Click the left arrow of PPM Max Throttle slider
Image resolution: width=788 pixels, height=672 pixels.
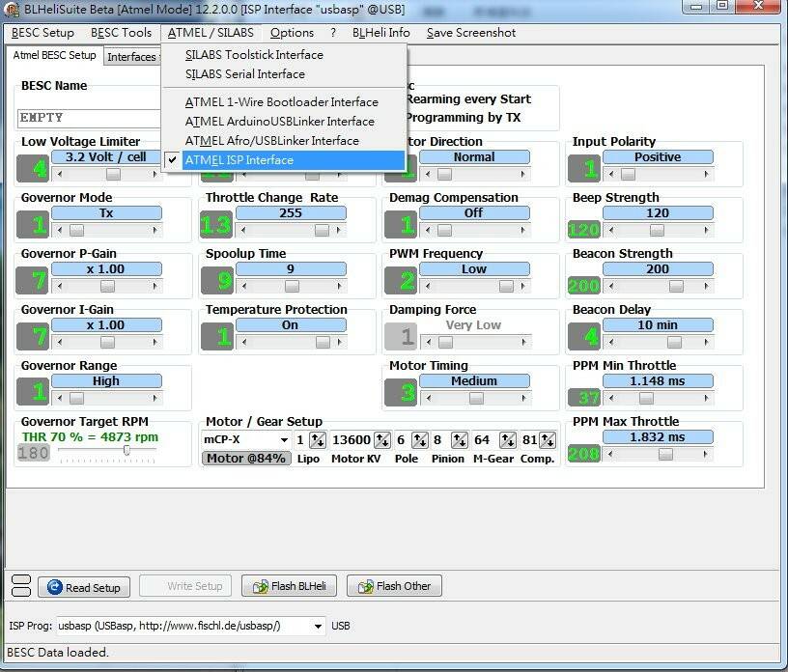coord(611,455)
